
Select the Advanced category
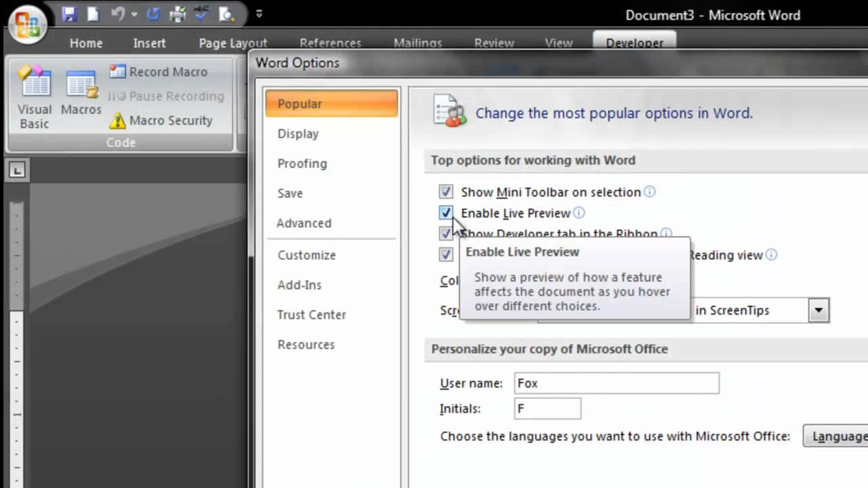click(x=332, y=223)
